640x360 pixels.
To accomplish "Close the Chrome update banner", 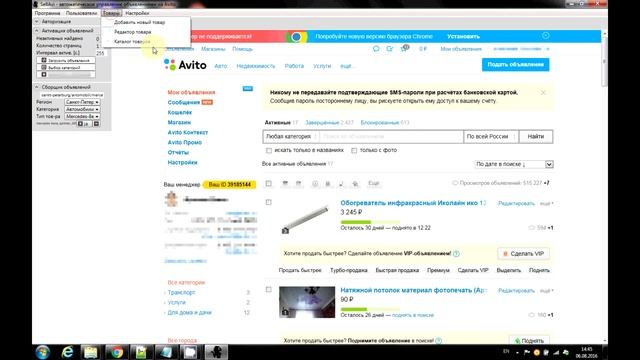I will 546,36.
